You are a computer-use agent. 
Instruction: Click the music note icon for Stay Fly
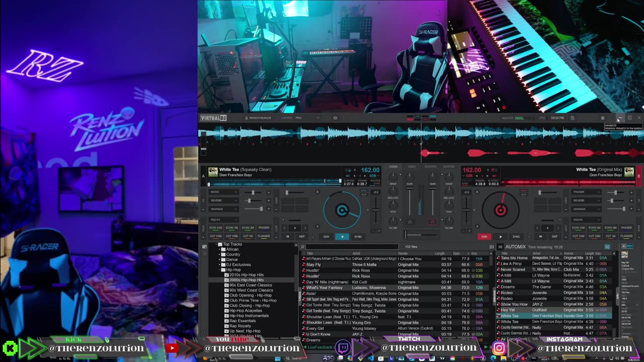point(303,264)
